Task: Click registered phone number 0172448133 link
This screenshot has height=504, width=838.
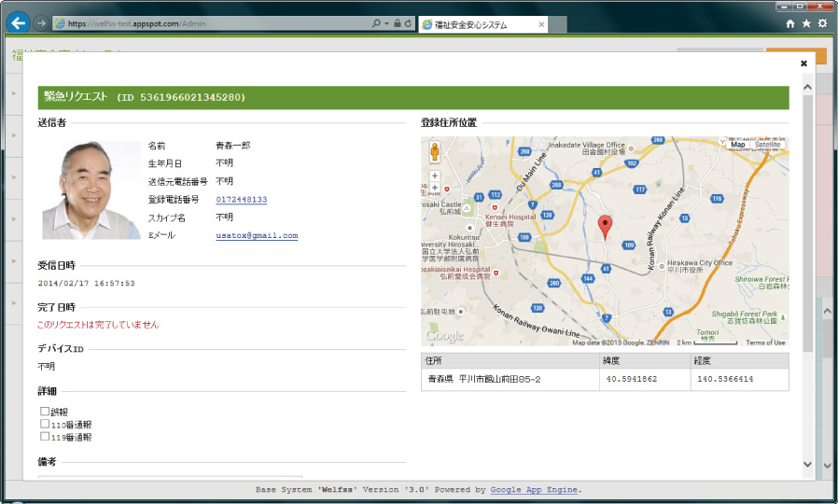Action: (x=242, y=200)
